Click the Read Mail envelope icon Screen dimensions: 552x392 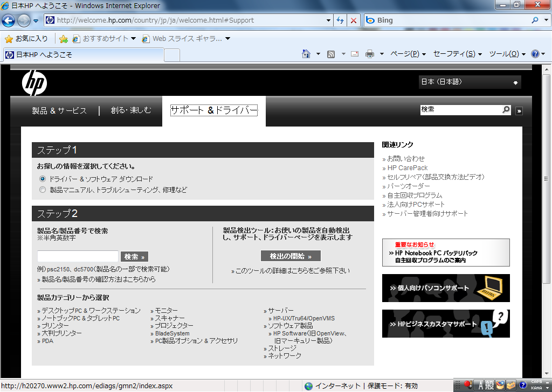click(355, 54)
